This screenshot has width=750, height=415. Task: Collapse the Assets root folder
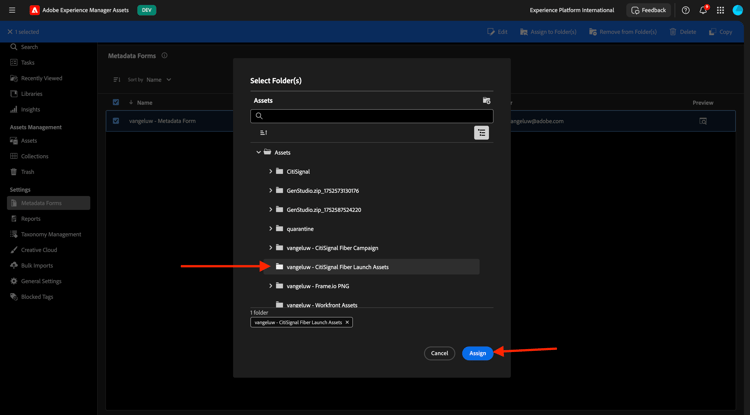click(258, 153)
